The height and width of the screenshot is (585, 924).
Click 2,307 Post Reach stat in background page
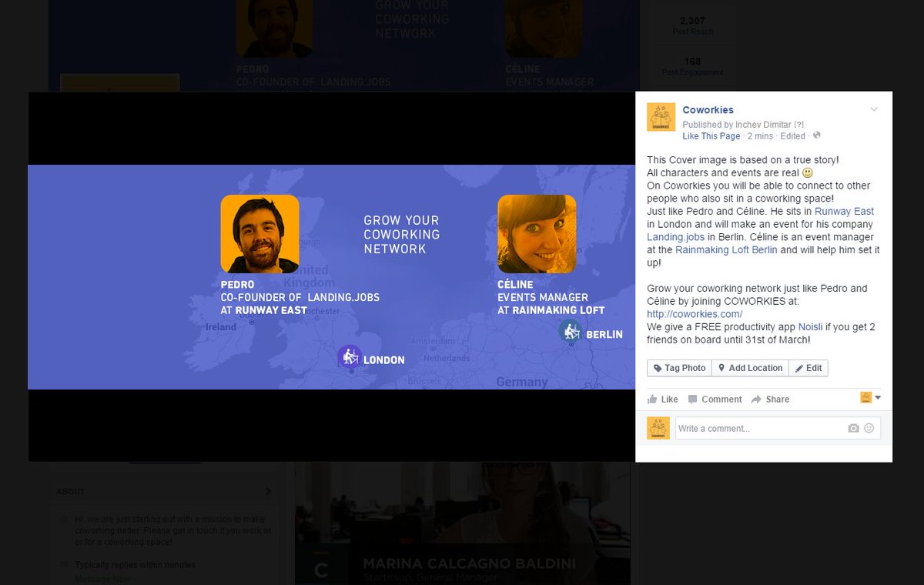click(x=691, y=25)
